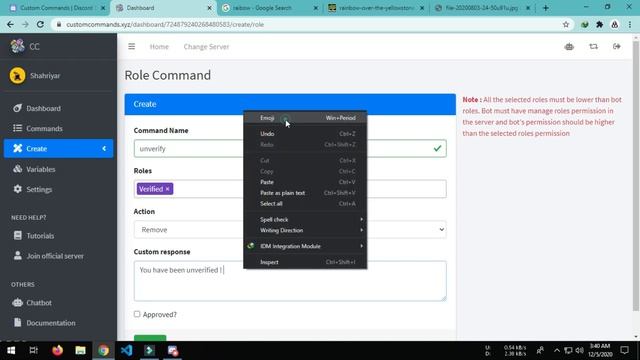Viewport: 640px width, 360px height.
Task: Open Visual Studio Code from the taskbar
Action: (x=126, y=350)
